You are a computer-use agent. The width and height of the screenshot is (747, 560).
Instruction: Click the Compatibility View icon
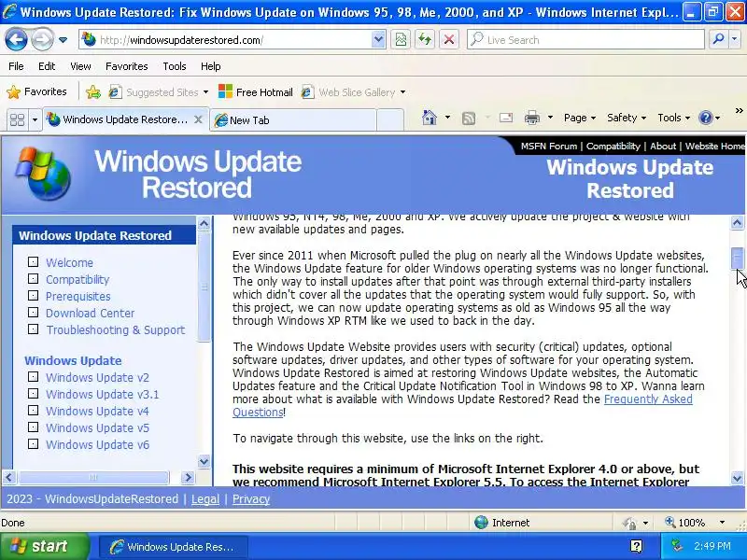[x=401, y=40]
